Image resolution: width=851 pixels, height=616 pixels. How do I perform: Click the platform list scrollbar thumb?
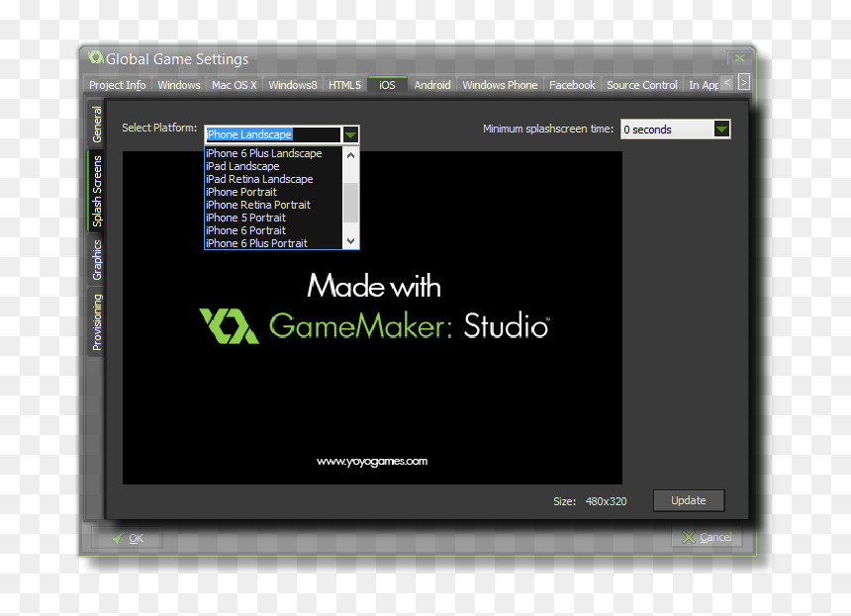tap(351, 203)
